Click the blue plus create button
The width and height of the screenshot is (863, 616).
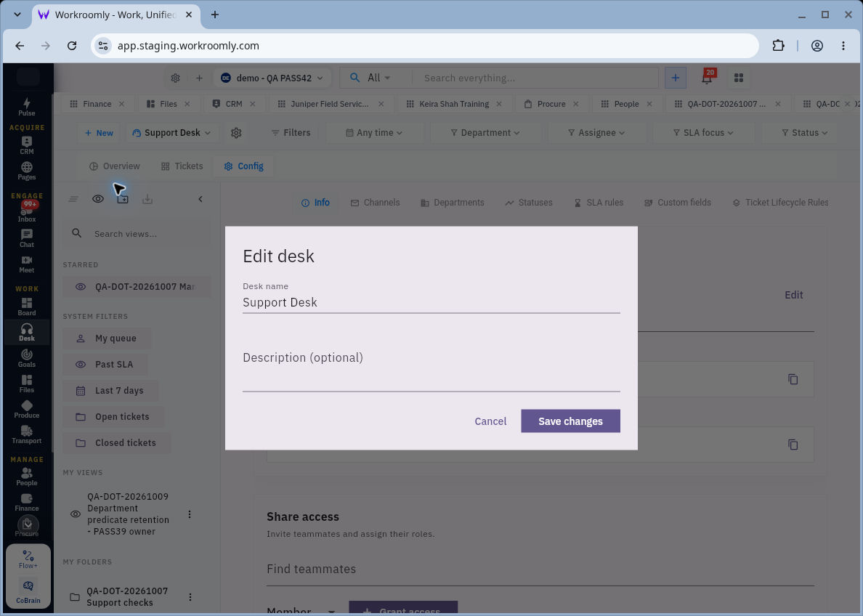[676, 78]
